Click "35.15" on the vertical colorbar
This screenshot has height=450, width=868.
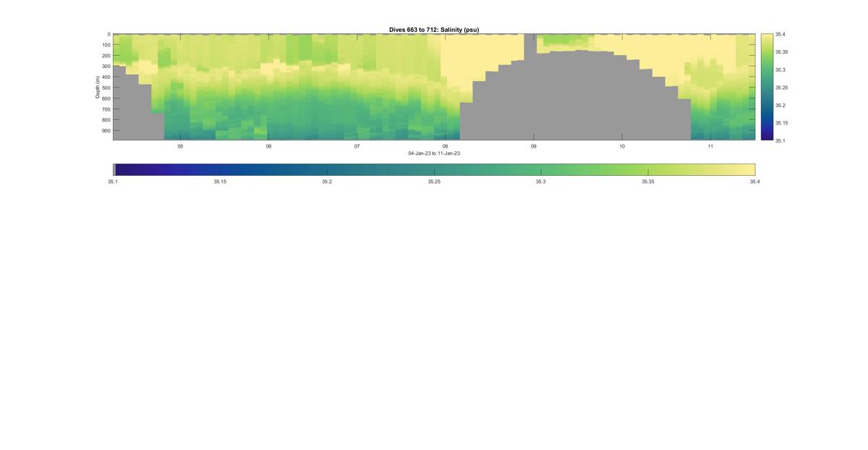click(782, 123)
